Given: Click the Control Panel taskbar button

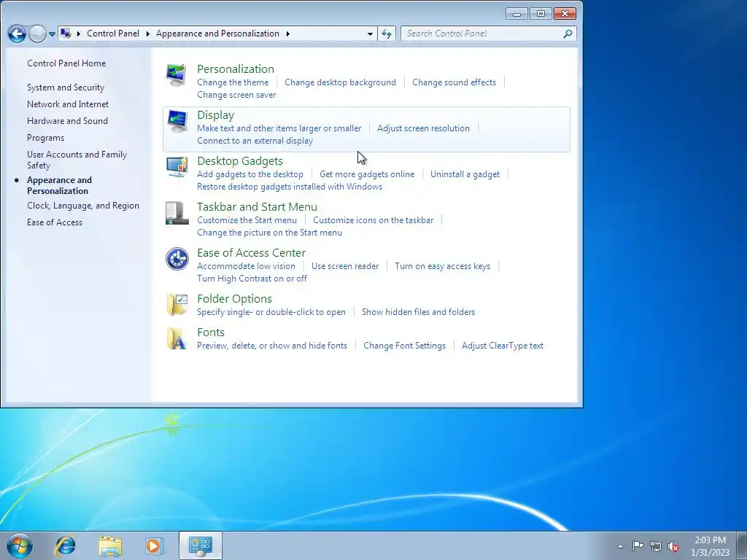Looking at the screenshot, I should point(200,545).
